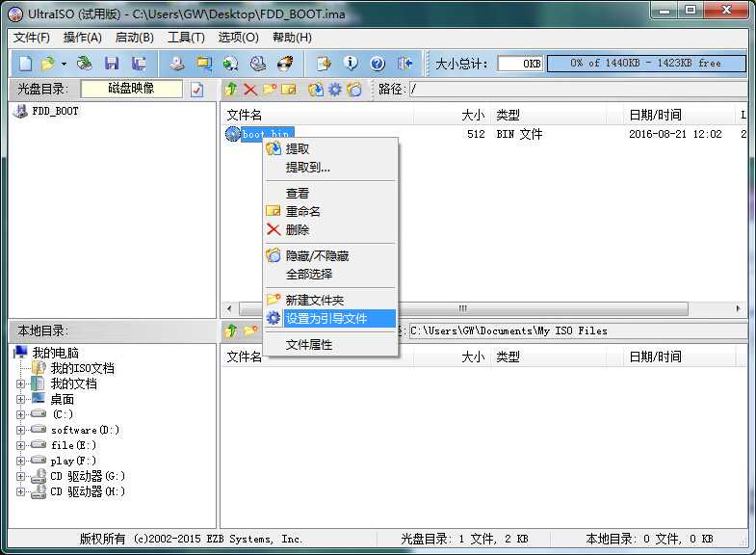
Task: Open the 启动(B) menu
Action: click(135, 38)
